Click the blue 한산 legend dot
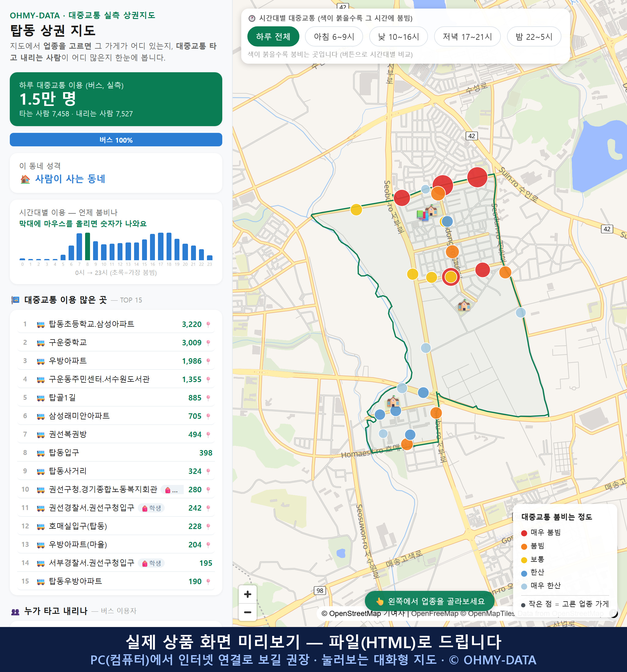Viewport: 627px width, 672px height. click(524, 573)
